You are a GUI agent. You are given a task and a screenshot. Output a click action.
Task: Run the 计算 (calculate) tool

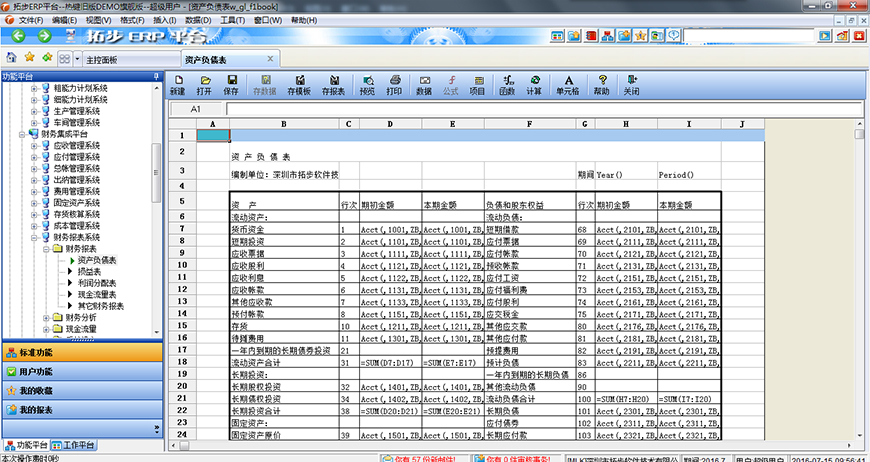click(535, 84)
